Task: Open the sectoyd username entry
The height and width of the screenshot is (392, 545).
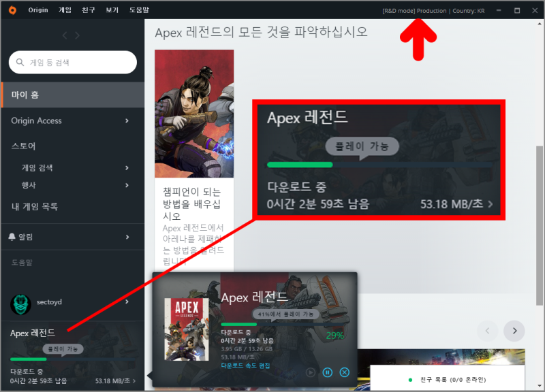Action: click(49, 302)
